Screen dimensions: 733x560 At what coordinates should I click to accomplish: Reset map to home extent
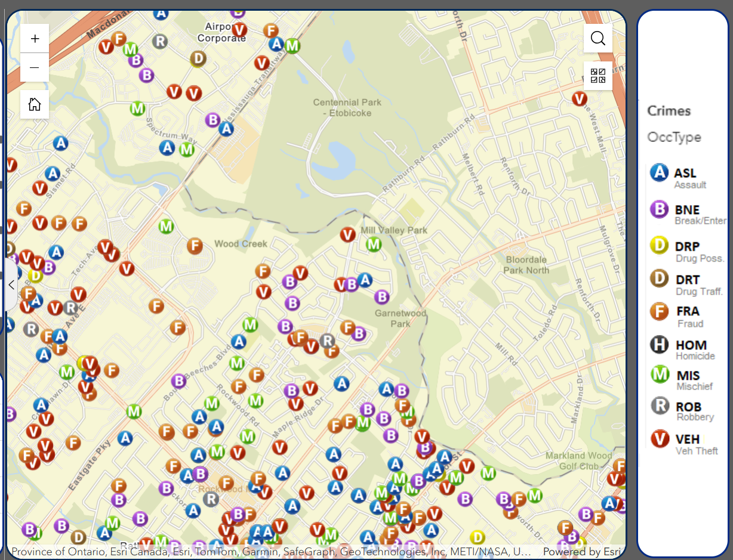(x=35, y=104)
